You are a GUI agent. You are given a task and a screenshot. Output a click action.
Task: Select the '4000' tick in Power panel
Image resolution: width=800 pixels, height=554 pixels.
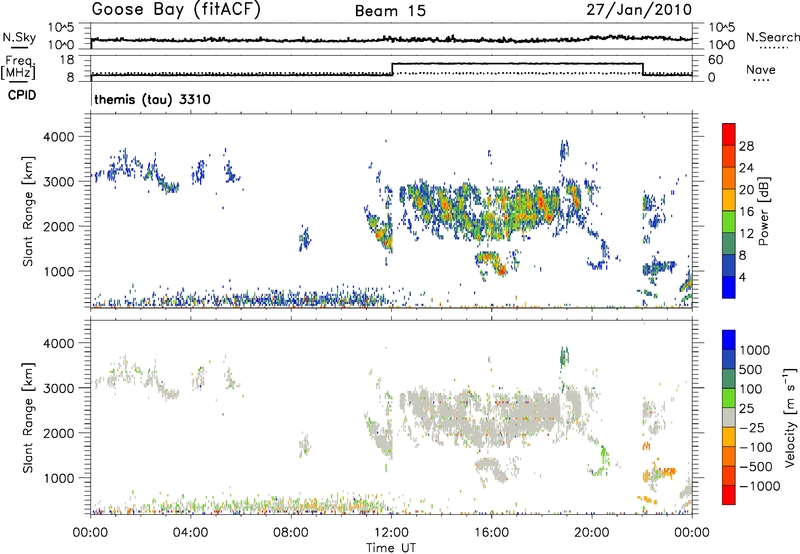58,137
